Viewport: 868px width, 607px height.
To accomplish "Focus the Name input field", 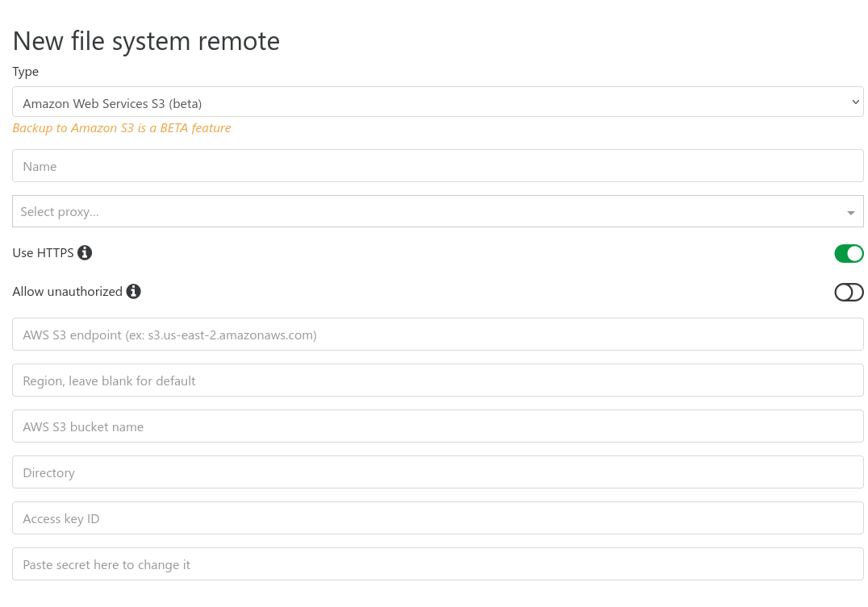I will click(x=437, y=167).
